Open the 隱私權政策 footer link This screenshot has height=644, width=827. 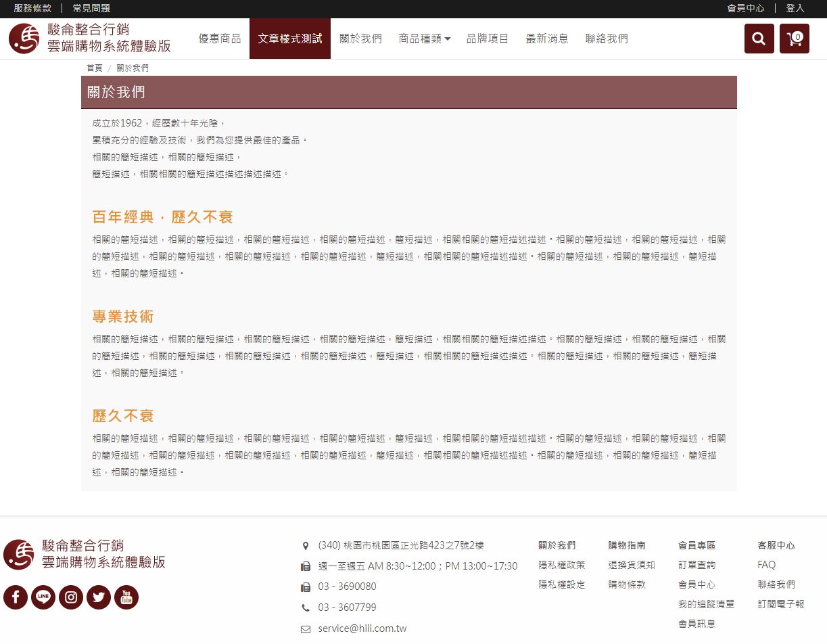pos(562,565)
